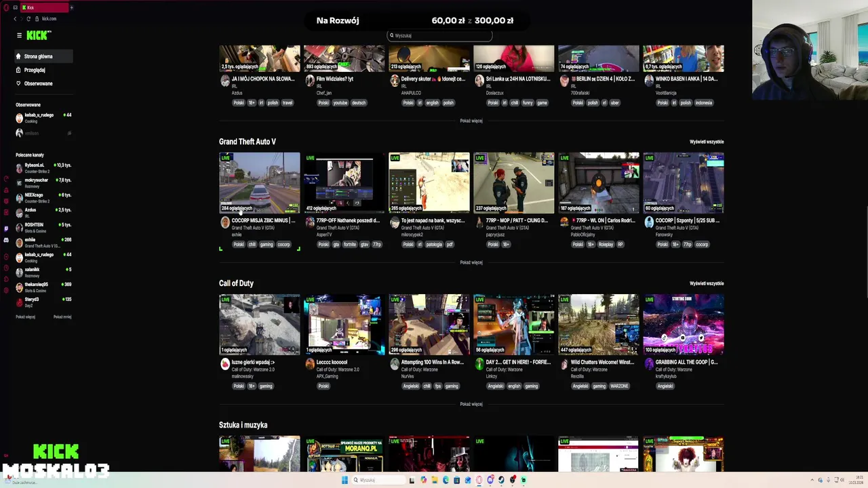Open 77RP - WL ON Carlos stream thumbnail
This screenshot has width=868, height=488.
pyautogui.click(x=598, y=183)
